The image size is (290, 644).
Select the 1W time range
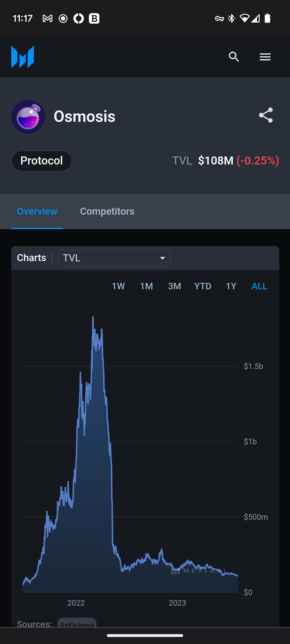(x=118, y=286)
